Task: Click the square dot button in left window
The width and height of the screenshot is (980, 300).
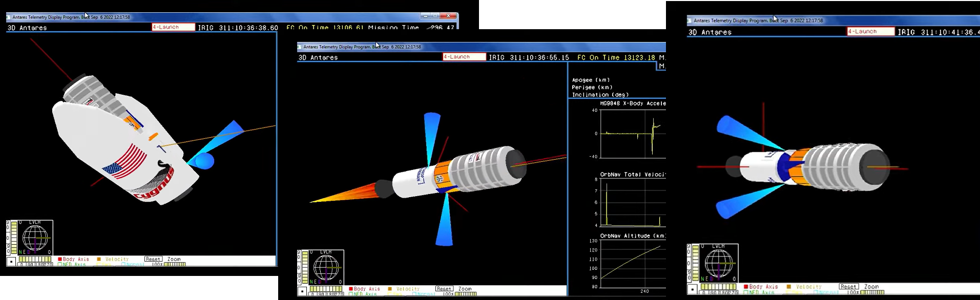Action: 11,262
